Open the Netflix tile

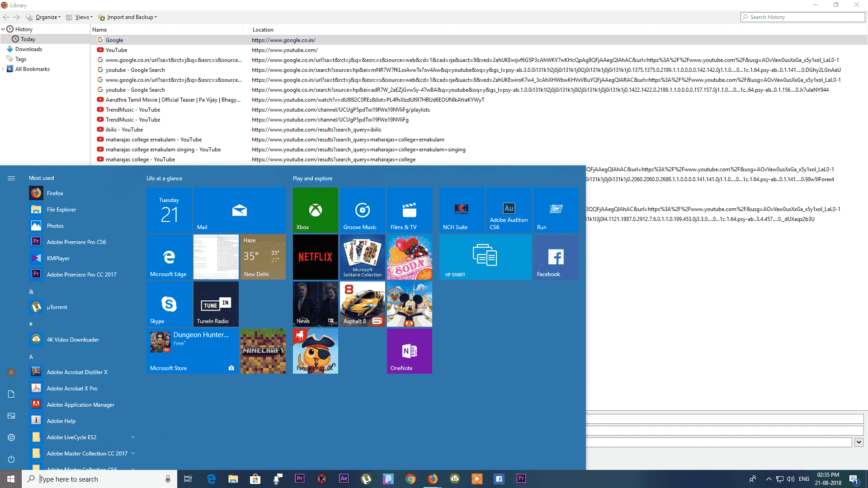tap(315, 257)
